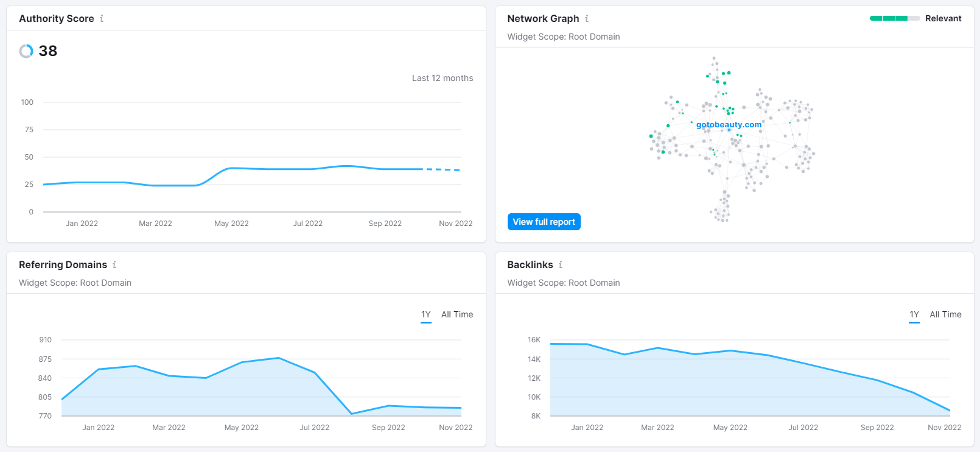Viewport: 980px width, 452px height.
Task: Select All Time tab in Backlinks widget
Action: [x=945, y=314]
